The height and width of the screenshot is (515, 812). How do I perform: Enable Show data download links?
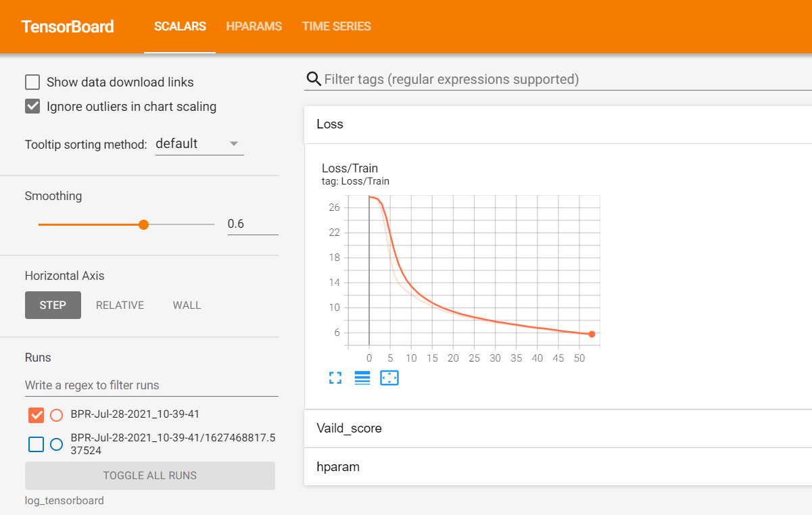pos(32,82)
